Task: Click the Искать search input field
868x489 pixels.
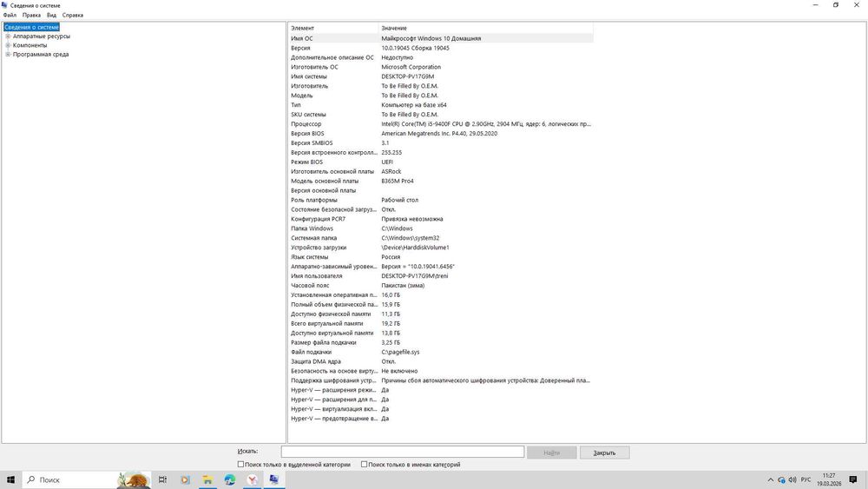Action: 403,452
